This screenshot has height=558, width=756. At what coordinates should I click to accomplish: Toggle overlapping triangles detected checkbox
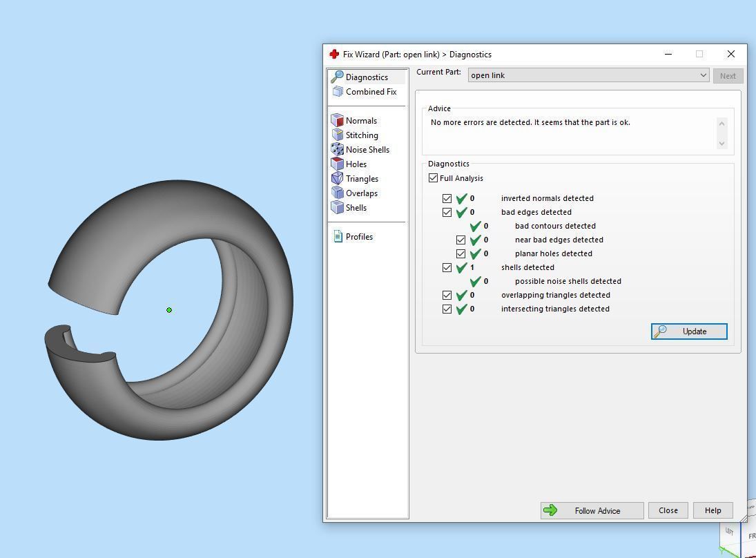[x=447, y=295]
